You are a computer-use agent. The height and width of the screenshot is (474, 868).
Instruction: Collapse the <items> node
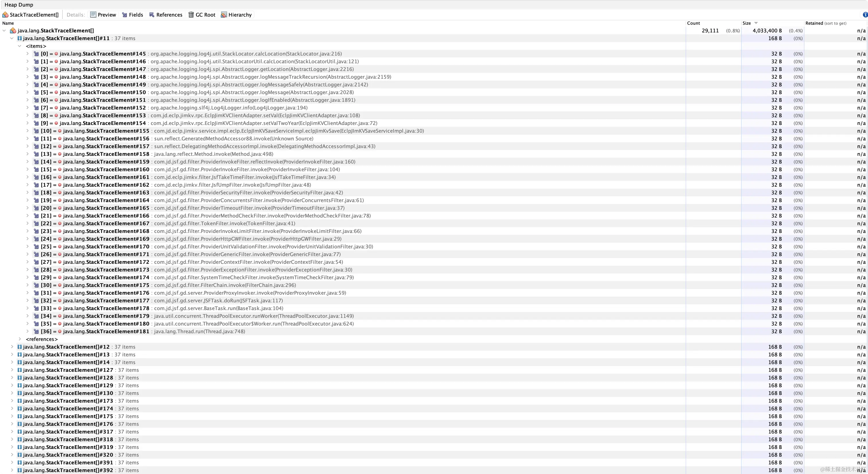pyautogui.click(x=20, y=46)
